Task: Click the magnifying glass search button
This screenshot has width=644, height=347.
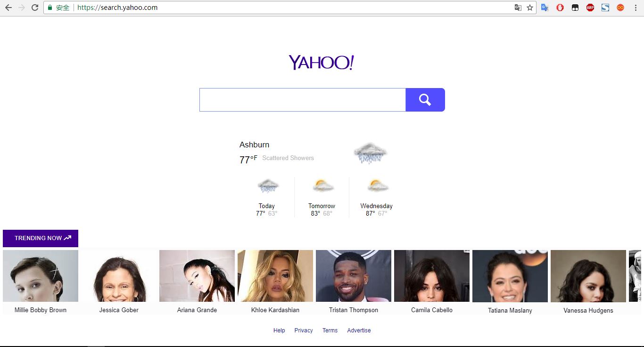Action: [425, 100]
